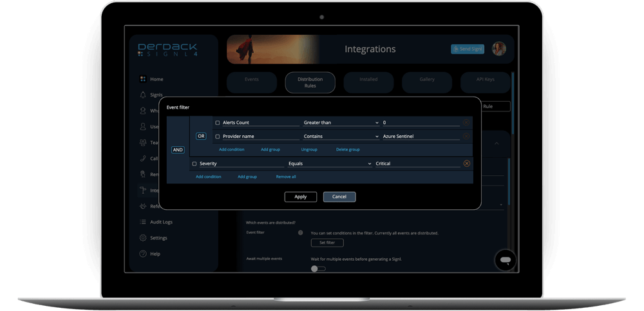Screen dimensions: 644x311
Task: Open the chat support bubble
Action: 506,261
